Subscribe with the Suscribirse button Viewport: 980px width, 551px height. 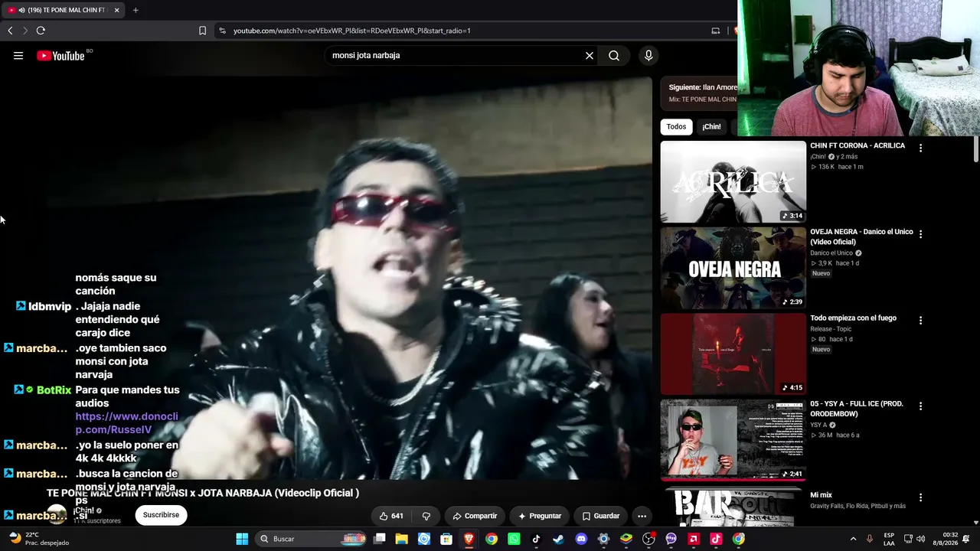pos(161,515)
